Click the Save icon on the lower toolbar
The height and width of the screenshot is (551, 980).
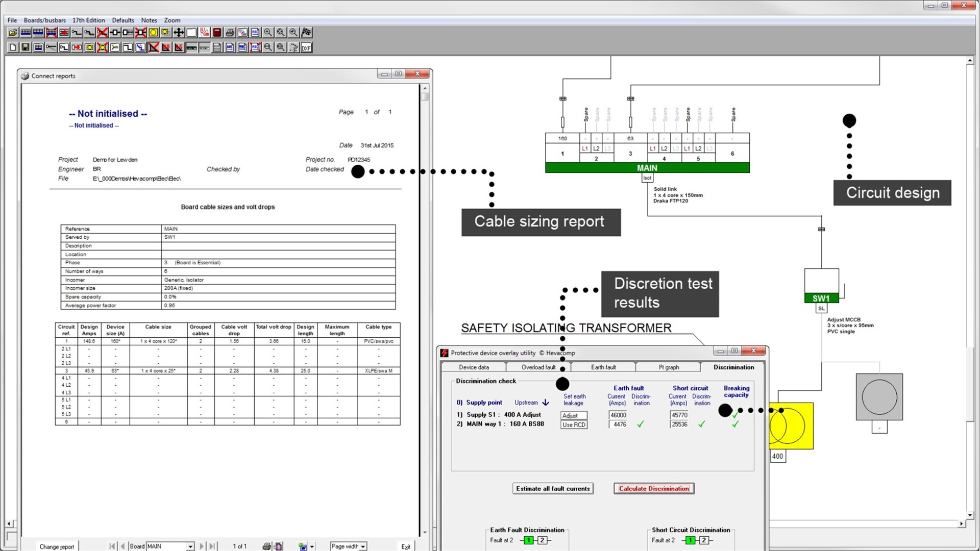click(26, 47)
